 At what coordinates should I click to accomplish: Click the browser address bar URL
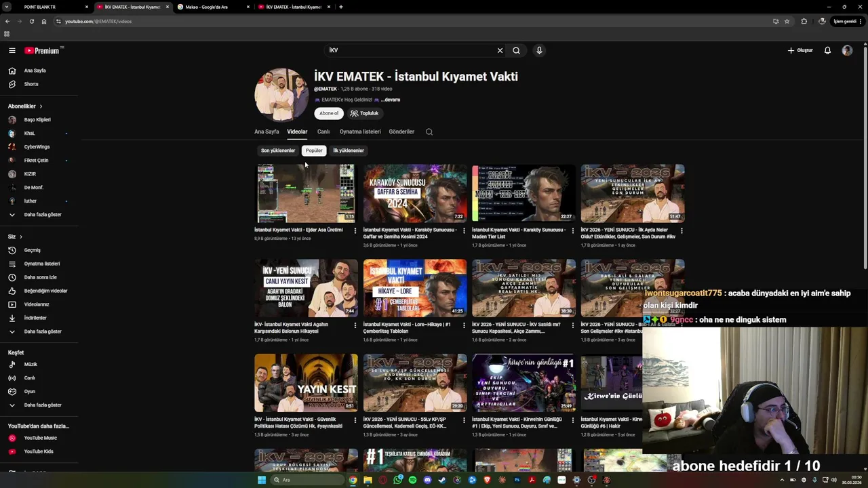tap(98, 21)
